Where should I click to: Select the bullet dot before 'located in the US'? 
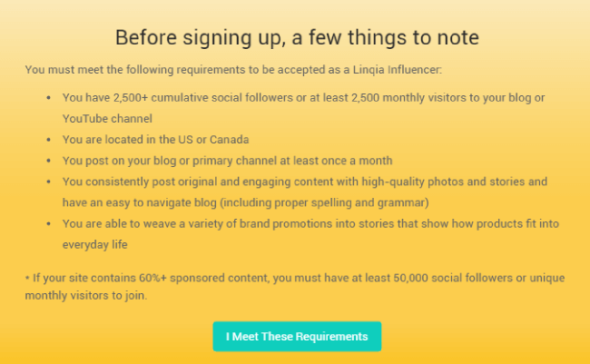pos(48,140)
